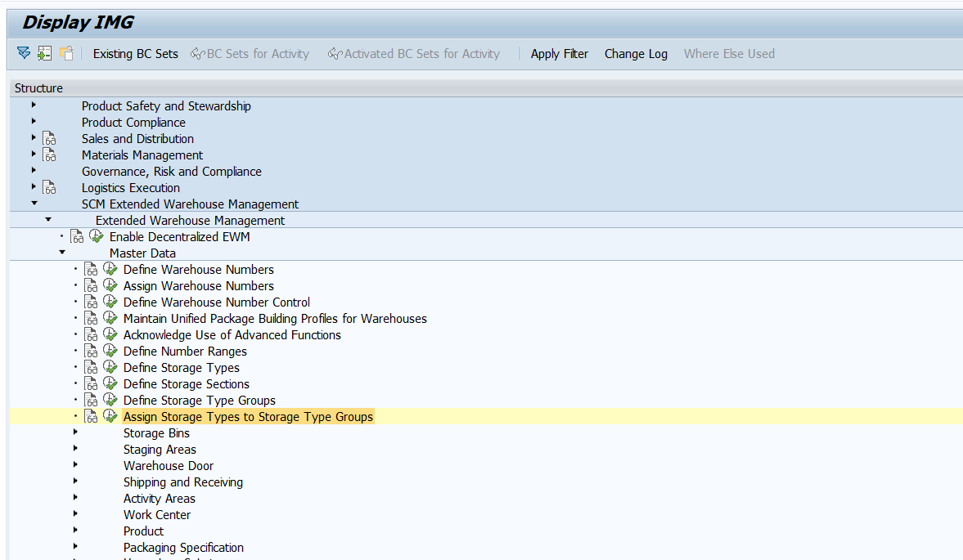This screenshot has width=963, height=560.
Task: Open documentation icon for Define Storage Sections
Action: pos(91,384)
